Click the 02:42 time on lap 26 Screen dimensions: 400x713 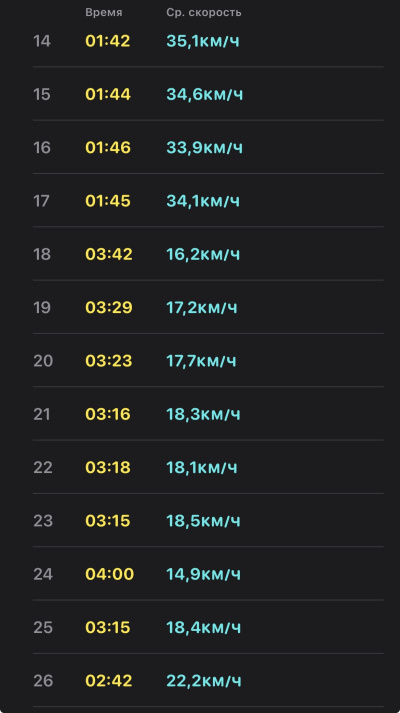click(109, 681)
